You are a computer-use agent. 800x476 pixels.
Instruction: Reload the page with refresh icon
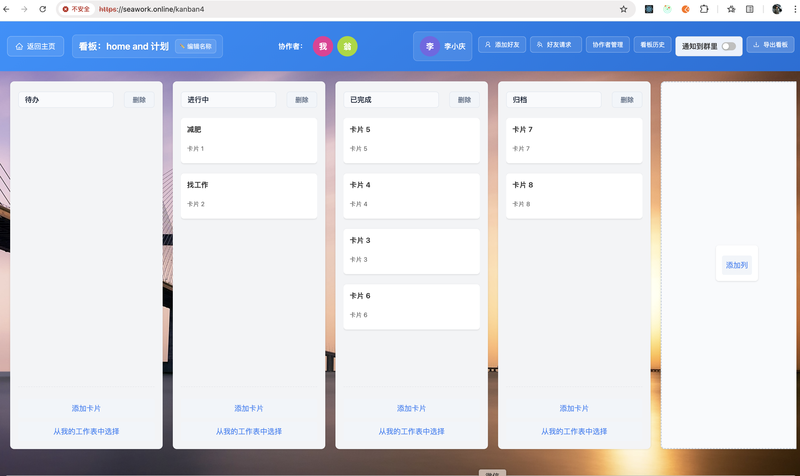coord(43,9)
